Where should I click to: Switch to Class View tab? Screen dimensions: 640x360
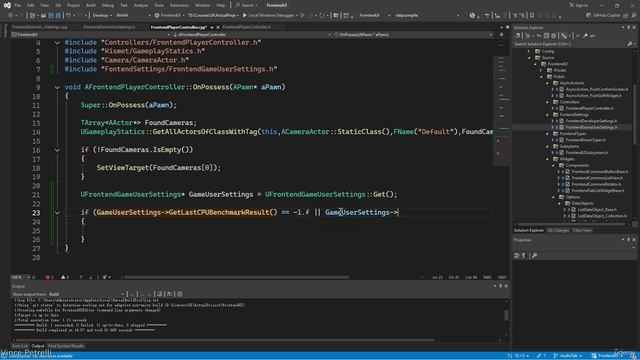tap(582, 231)
